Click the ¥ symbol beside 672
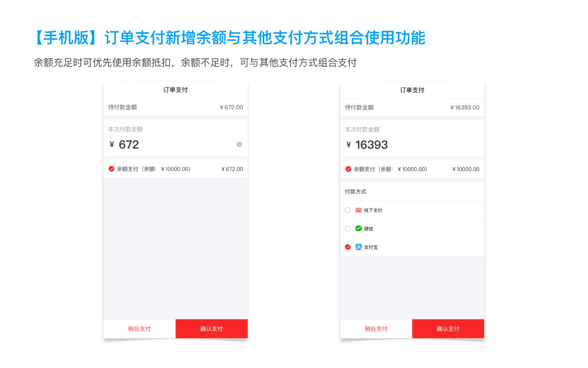This screenshot has width=588, height=368. coord(112,145)
